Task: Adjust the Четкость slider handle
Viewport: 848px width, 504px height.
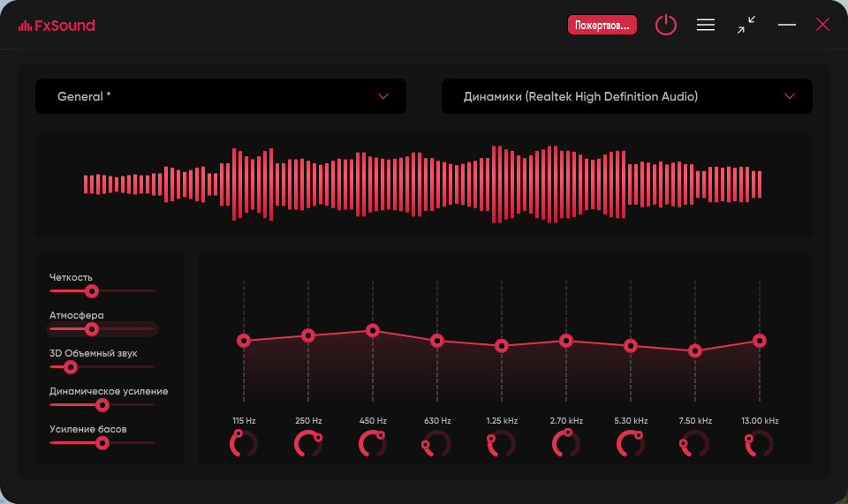Action: [x=92, y=291]
